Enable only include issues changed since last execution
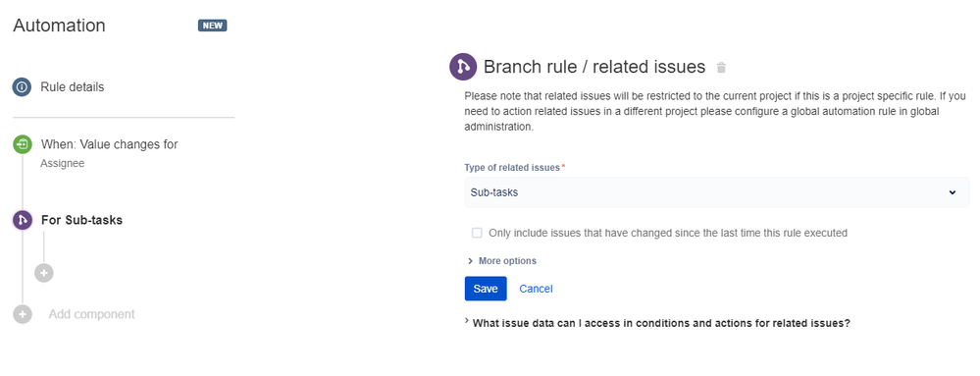Viewport: 980px width, 376px height. [477, 233]
